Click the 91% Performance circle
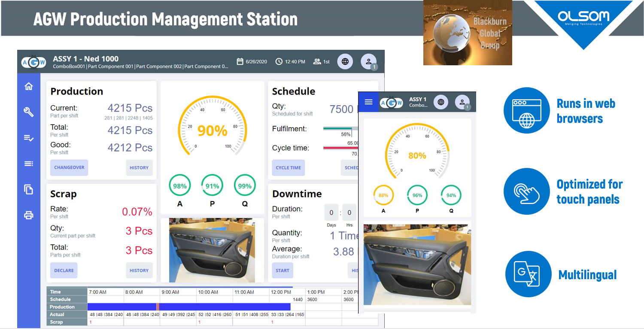The height and width of the screenshot is (329, 644). 212,186
